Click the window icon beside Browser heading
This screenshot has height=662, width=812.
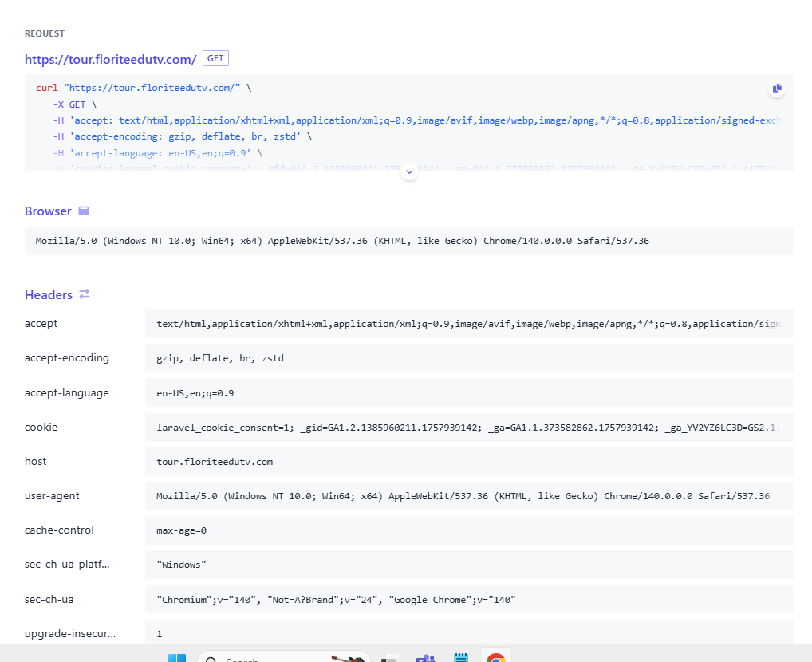pos(84,211)
